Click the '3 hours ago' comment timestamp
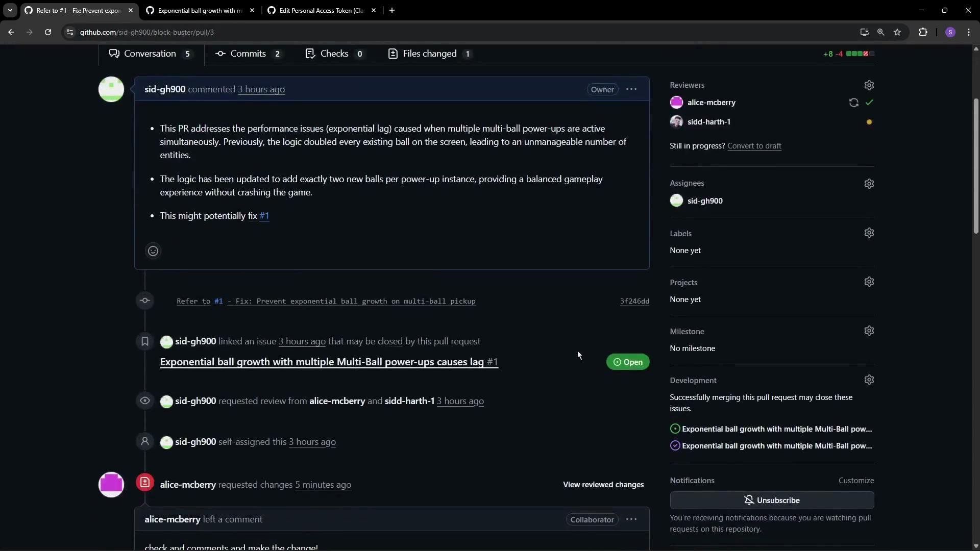Viewport: 980px width, 551px height. point(261,89)
